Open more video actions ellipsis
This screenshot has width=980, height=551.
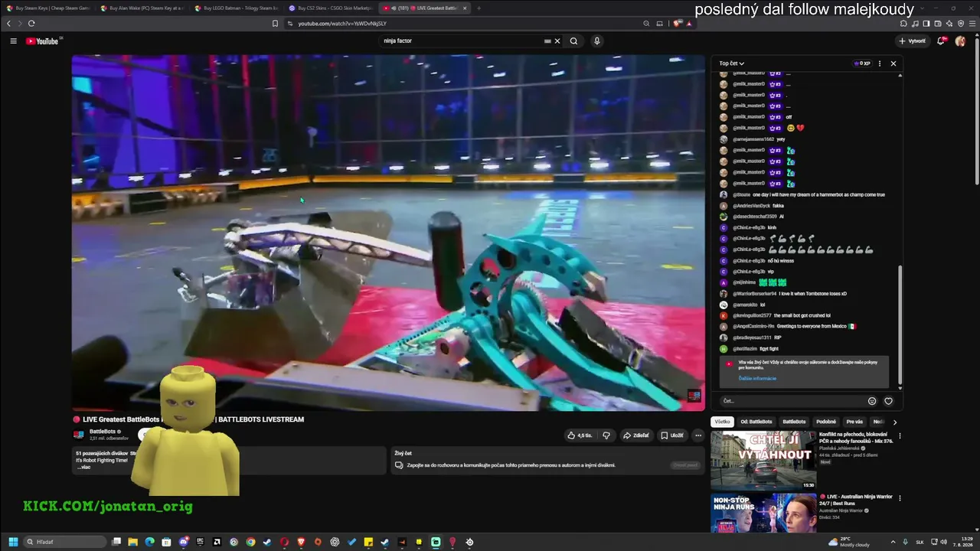click(697, 435)
